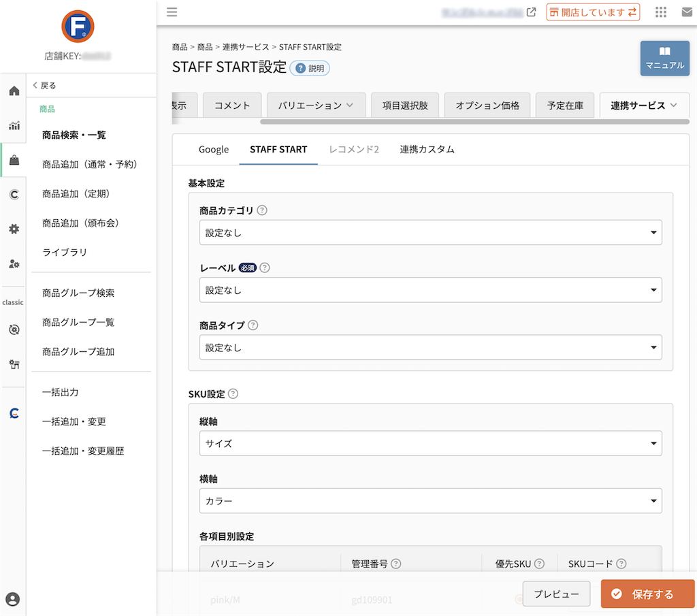Open 商品グループ検索 menu item
The height and width of the screenshot is (616, 697).
click(x=78, y=293)
